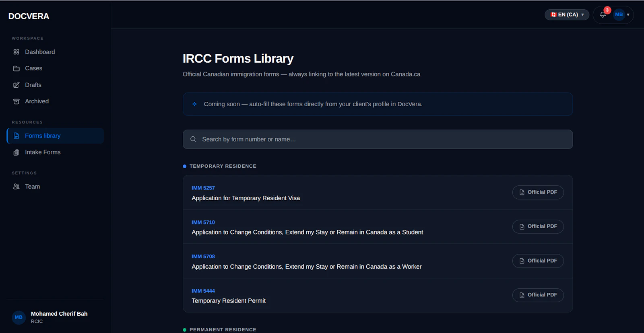Viewport: 644px width, 333px height.
Task: Click the Team people icon
Action: tap(16, 187)
